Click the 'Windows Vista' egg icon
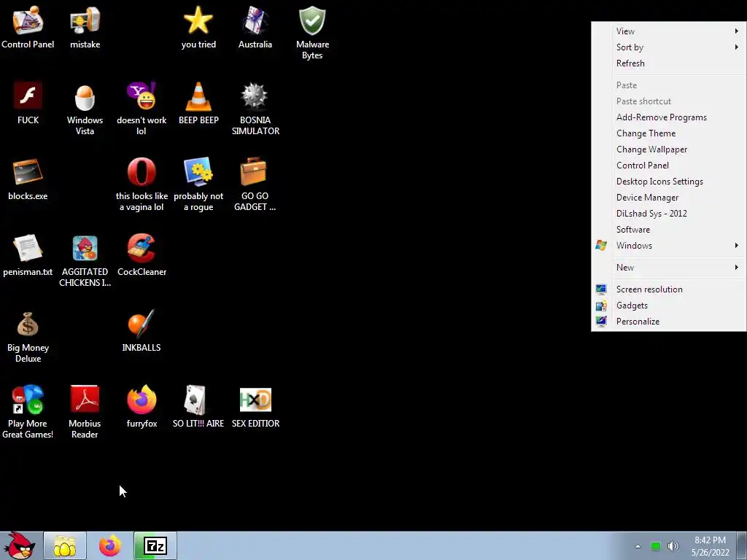The height and width of the screenshot is (560, 747). [x=85, y=109]
